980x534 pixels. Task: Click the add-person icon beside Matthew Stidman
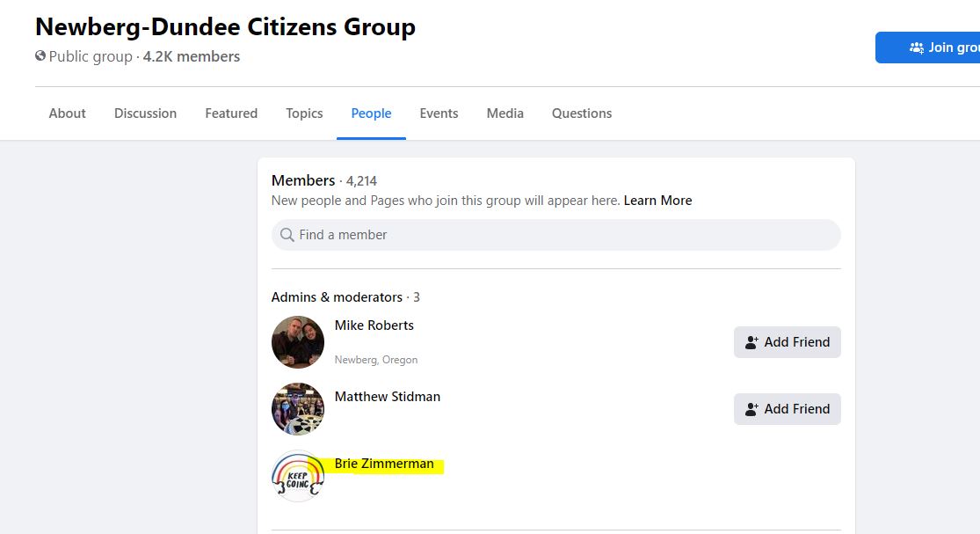tap(751, 409)
